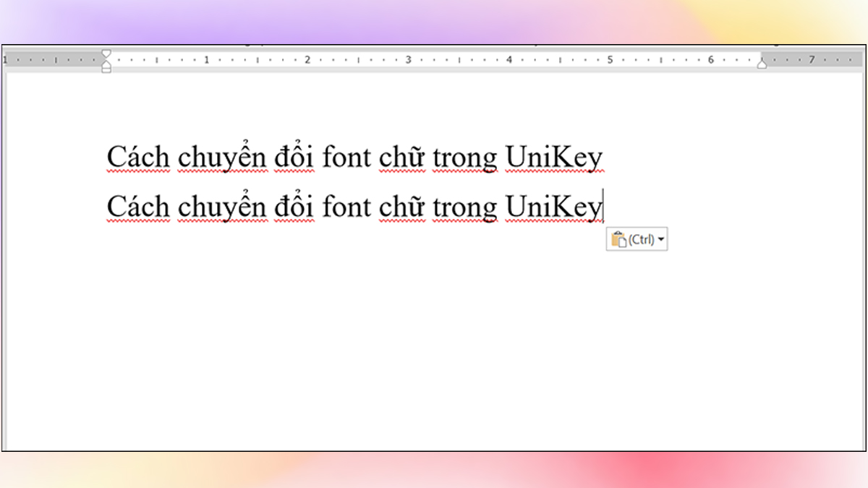This screenshot has width=868, height=488.
Task: Click the ruler at the 3 inch mark
Action: click(x=408, y=59)
